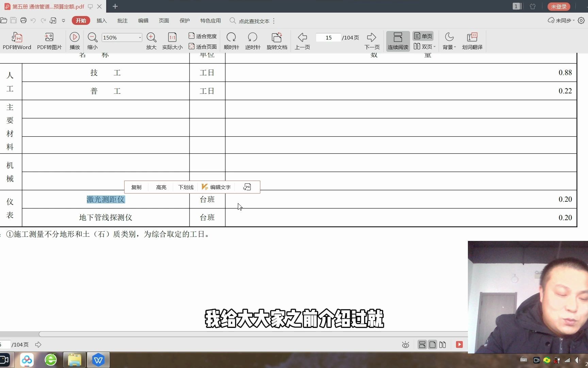
Task: Open the 批注 ribbon tab
Action: (122, 20)
